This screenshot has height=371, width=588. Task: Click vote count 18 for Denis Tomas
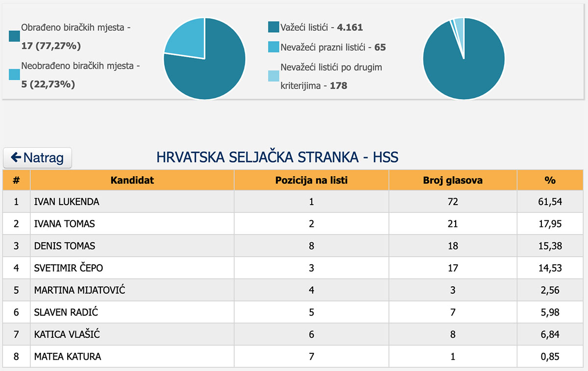[453, 246]
